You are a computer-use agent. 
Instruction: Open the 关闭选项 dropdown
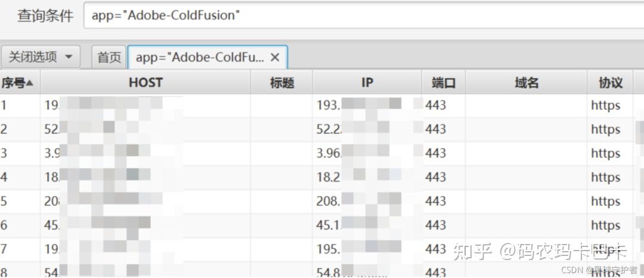coord(41,57)
